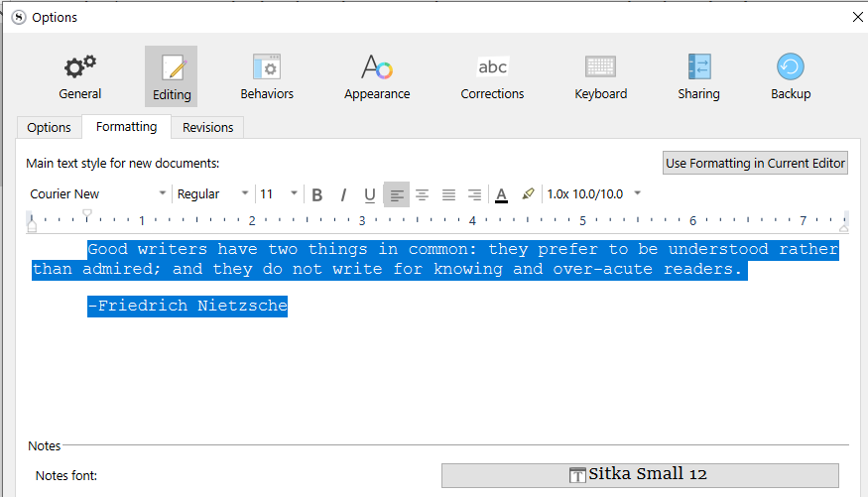The image size is (868, 497).
Task: Open the Appearance settings section
Action: pyautogui.click(x=377, y=77)
